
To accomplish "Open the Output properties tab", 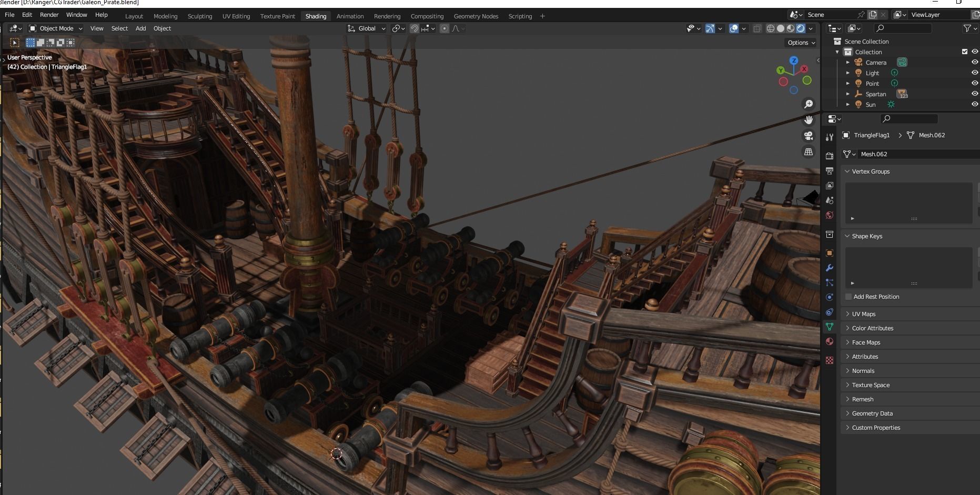I will 830,170.
